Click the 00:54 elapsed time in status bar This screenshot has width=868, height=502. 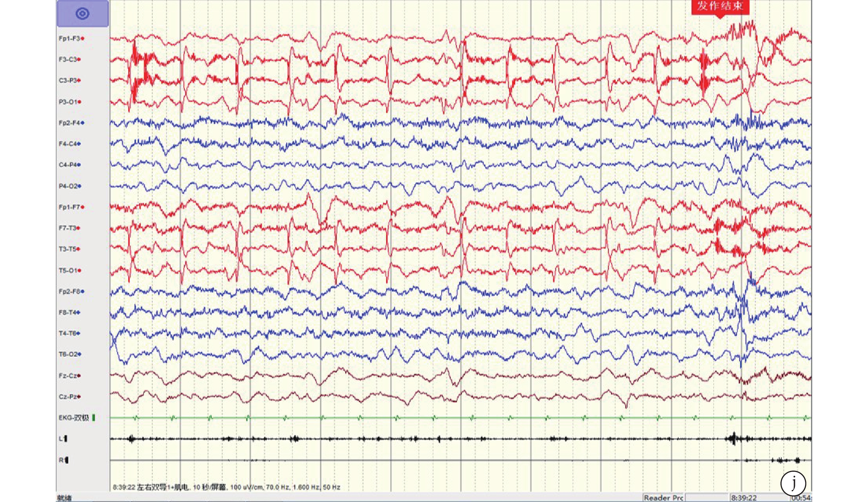tap(802, 498)
